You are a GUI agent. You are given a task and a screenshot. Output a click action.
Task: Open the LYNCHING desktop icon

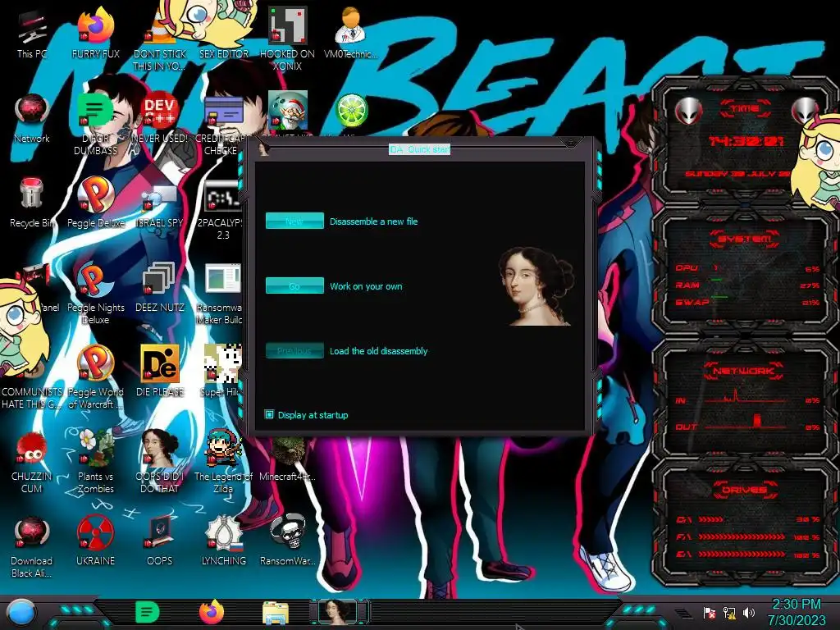click(223, 541)
